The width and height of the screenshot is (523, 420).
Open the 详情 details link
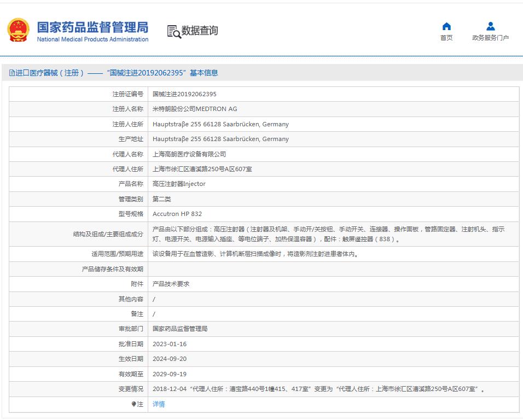point(159,404)
